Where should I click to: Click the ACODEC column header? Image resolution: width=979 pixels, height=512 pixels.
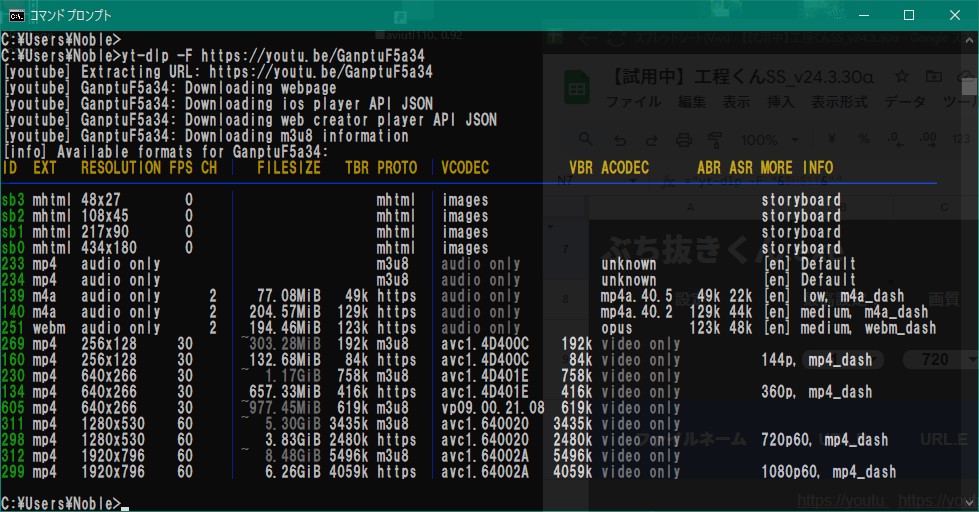625,168
